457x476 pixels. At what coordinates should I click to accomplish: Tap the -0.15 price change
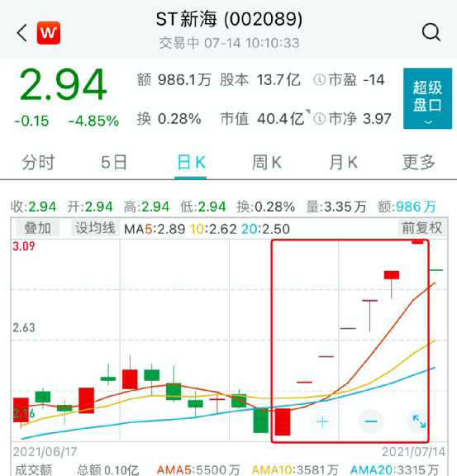[31, 121]
